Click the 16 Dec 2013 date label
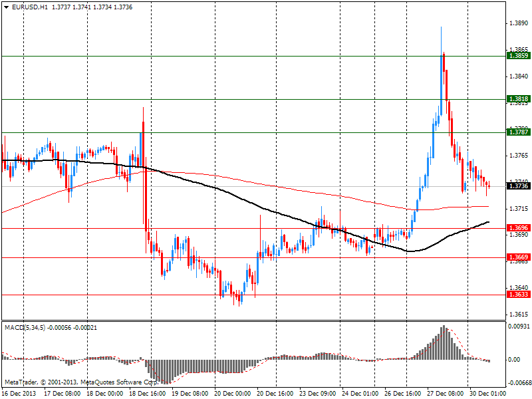The height and width of the screenshot is (399, 532). pyautogui.click(x=19, y=394)
